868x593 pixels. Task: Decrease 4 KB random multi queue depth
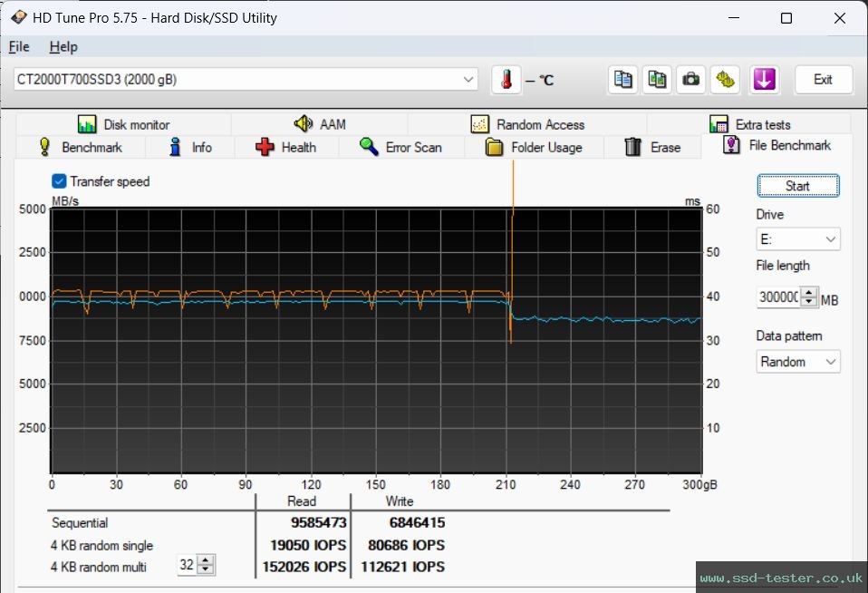pyautogui.click(x=206, y=569)
